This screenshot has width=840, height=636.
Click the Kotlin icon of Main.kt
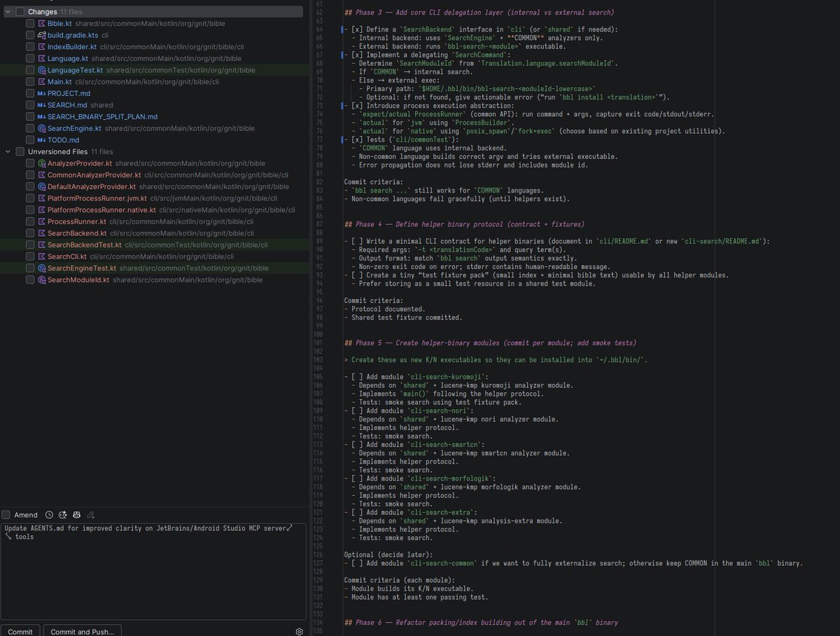point(42,81)
